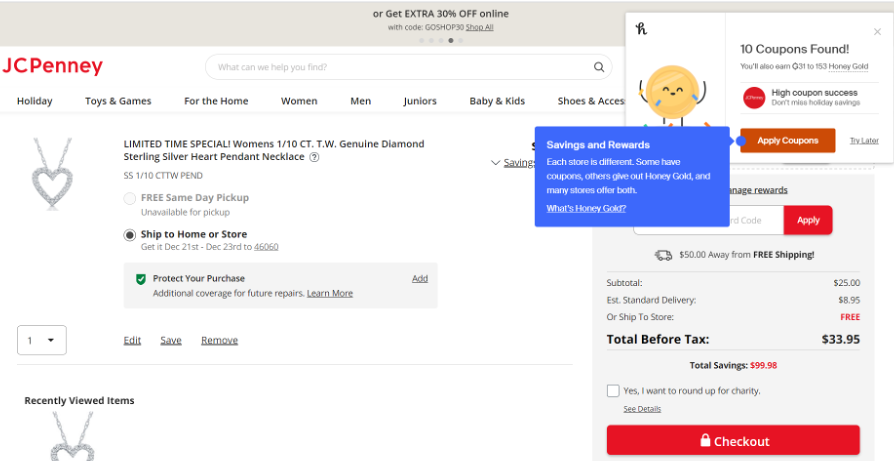Open the For the Home menu
Viewport: 894px width, 462px height.
[216, 101]
